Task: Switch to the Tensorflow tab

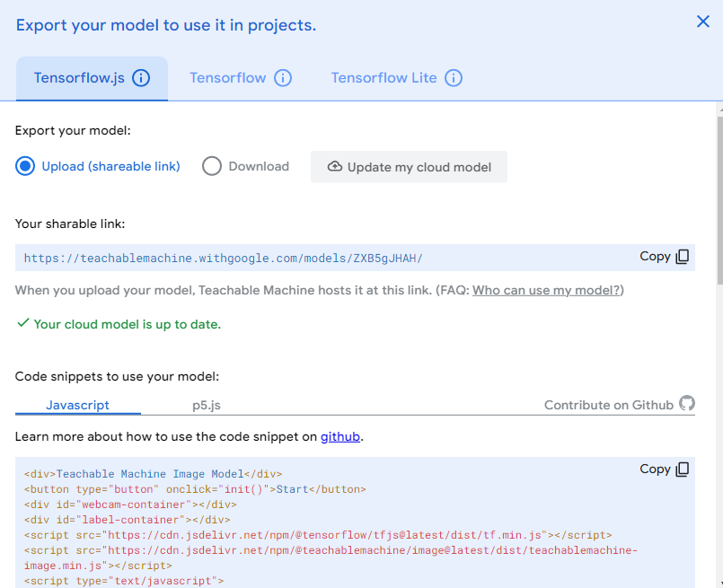Action: click(227, 78)
